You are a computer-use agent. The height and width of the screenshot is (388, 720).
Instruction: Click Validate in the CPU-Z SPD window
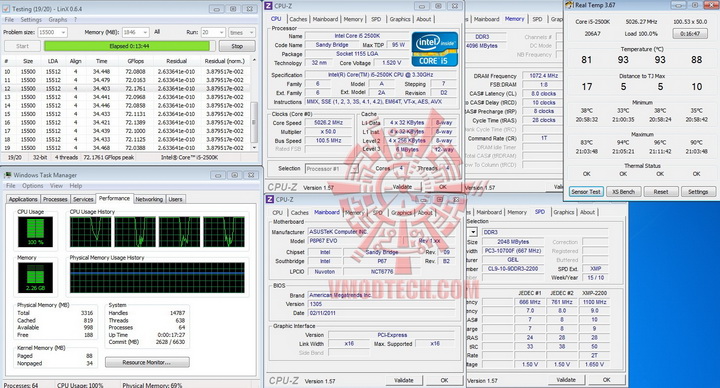click(x=566, y=380)
